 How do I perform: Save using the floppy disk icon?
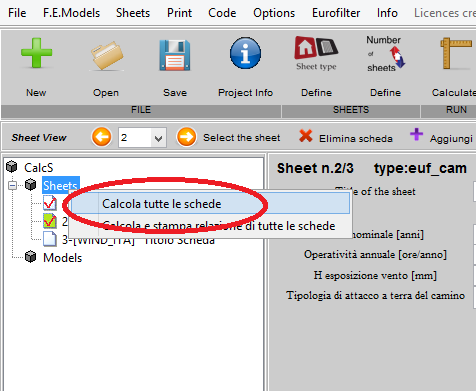(175, 55)
